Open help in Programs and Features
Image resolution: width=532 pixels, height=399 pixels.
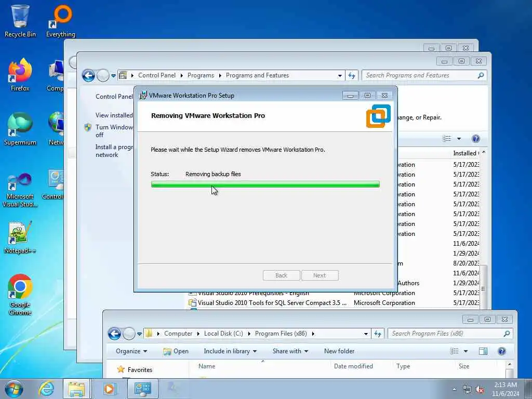(476, 138)
